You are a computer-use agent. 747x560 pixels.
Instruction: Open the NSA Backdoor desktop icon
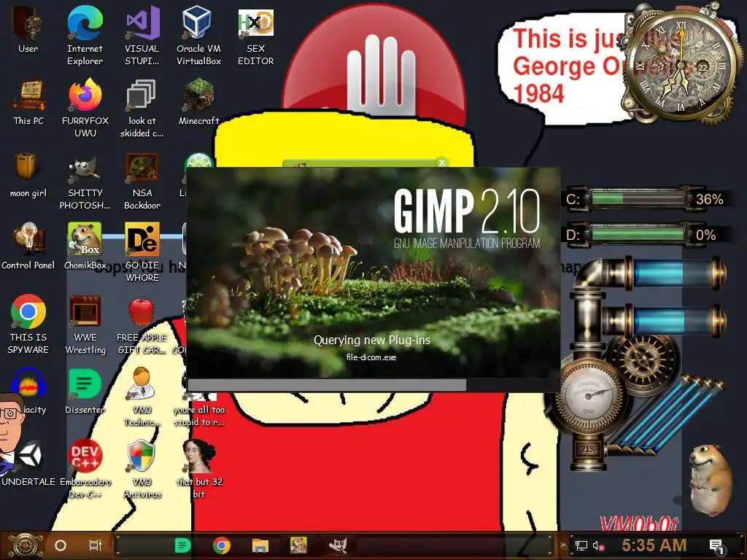coord(142,181)
